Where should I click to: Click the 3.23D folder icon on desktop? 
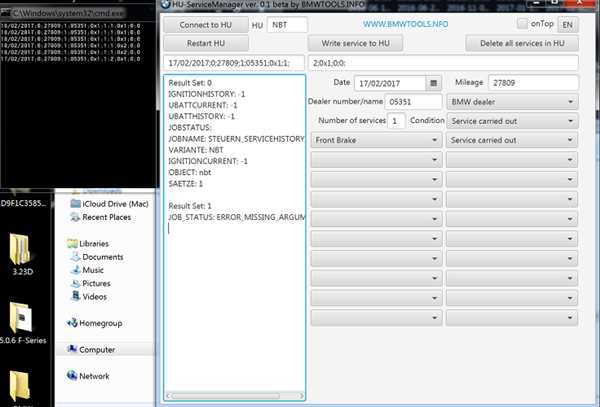(21, 250)
